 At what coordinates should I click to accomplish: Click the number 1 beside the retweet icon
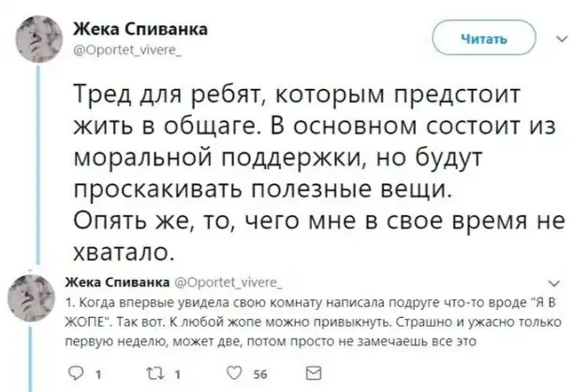pyautogui.click(x=178, y=371)
